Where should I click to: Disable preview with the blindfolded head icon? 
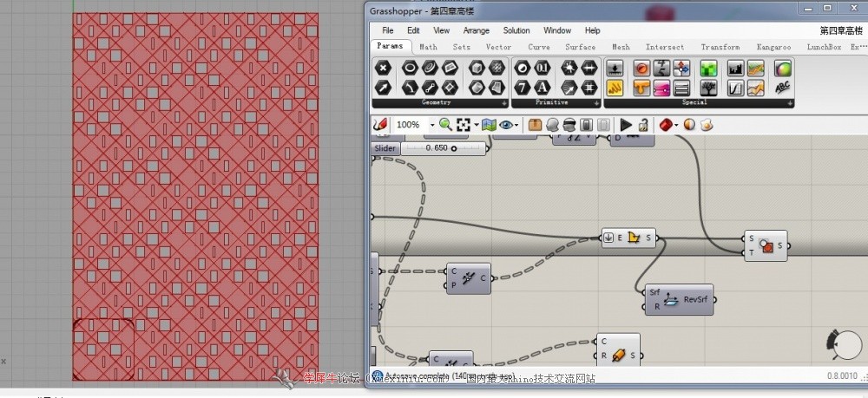pyautogui.click(x=569, y=125)
